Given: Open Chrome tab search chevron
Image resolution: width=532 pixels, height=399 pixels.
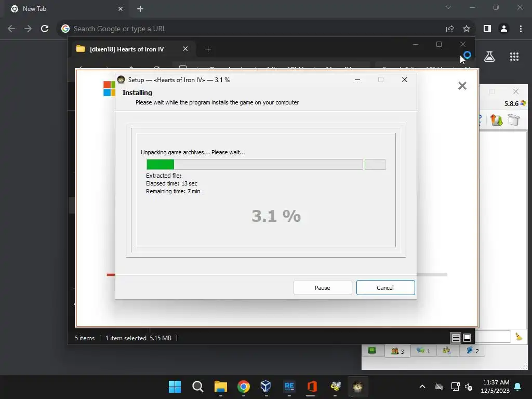Looking at the screenshot, I should (448, 7).
